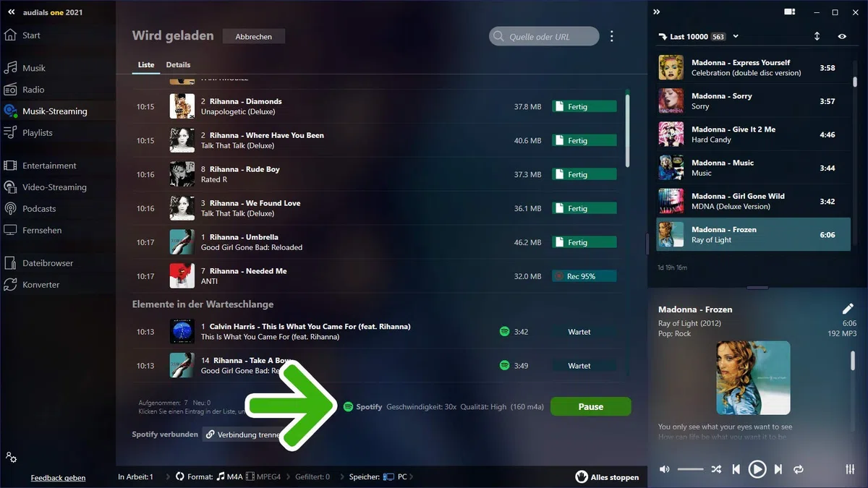868x488 pixels.
Task: Mute the player volume
Action: coord(665,469)
